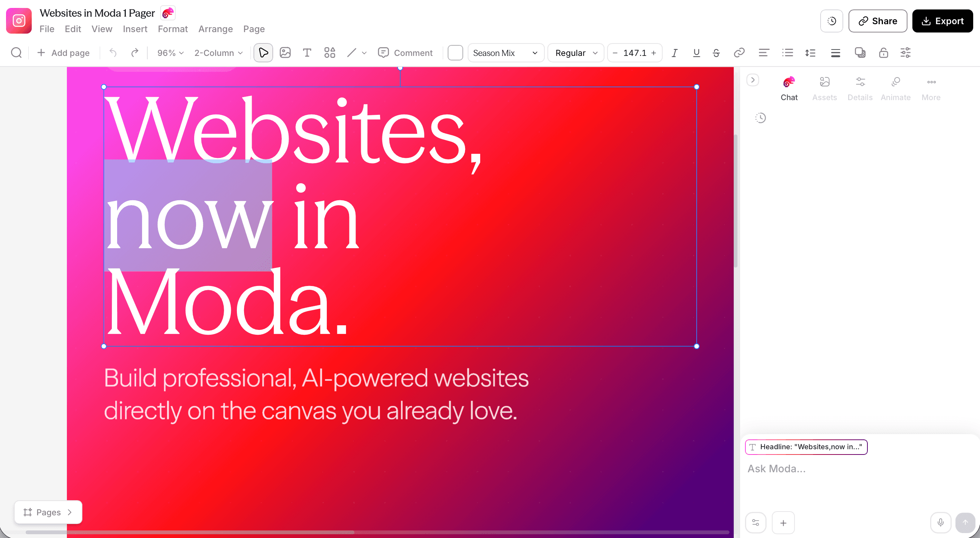Click the chameleon icon beside title
Viewport: 980px width, 538px height.
click(x=168, y=13)
